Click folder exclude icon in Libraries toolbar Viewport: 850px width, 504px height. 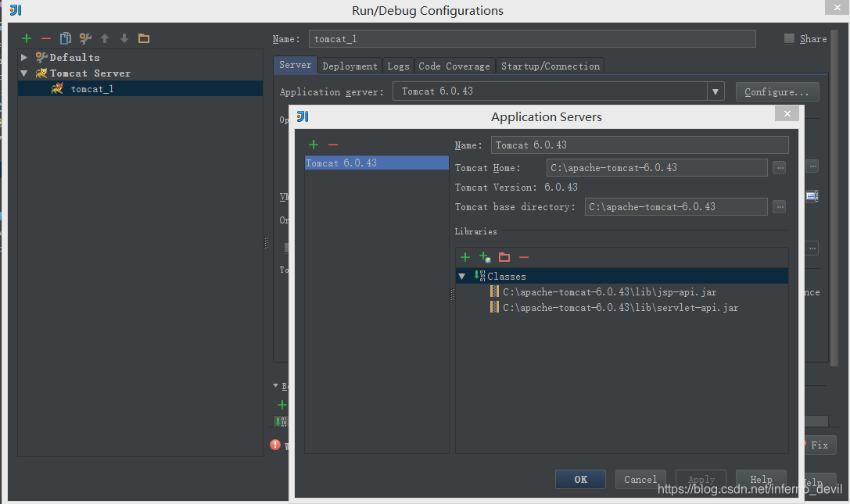click(504, 257)
